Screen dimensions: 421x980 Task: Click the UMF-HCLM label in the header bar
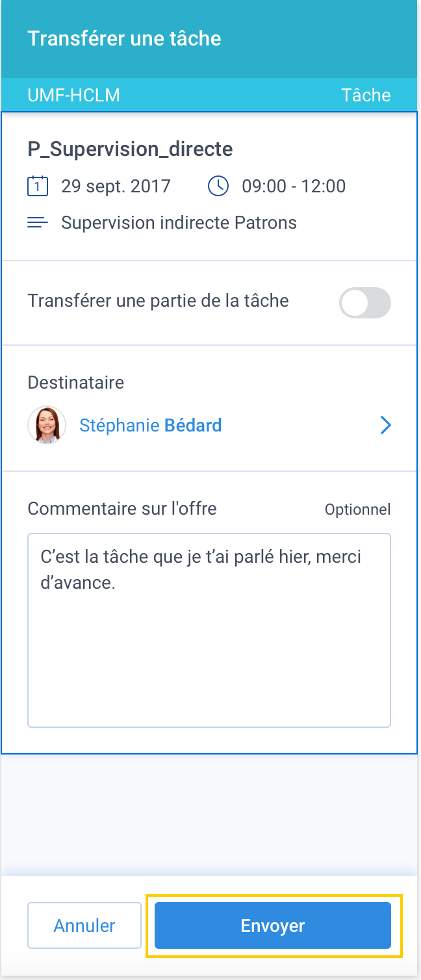74,95
